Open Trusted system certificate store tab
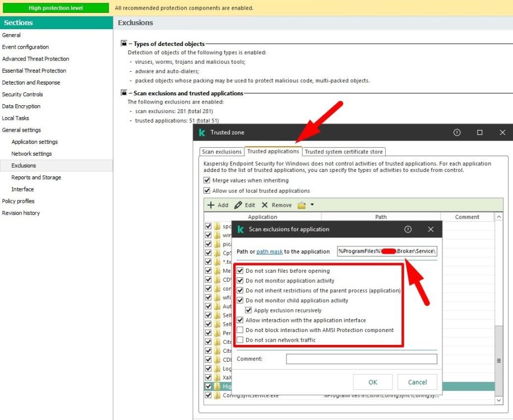This screenshot has height=420, width=513. (344, 152)
